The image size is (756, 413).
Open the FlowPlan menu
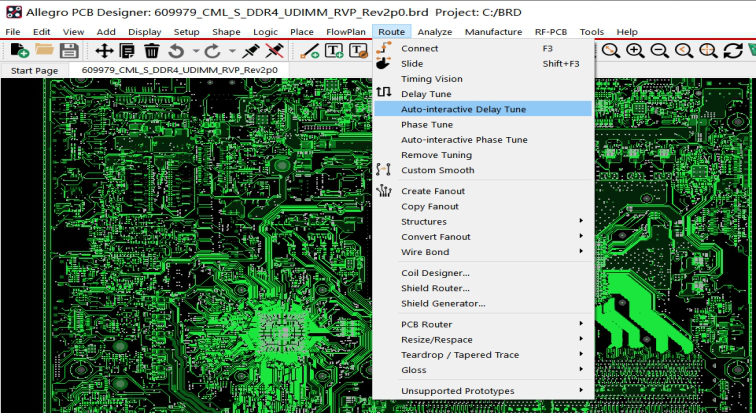point(346,32)
